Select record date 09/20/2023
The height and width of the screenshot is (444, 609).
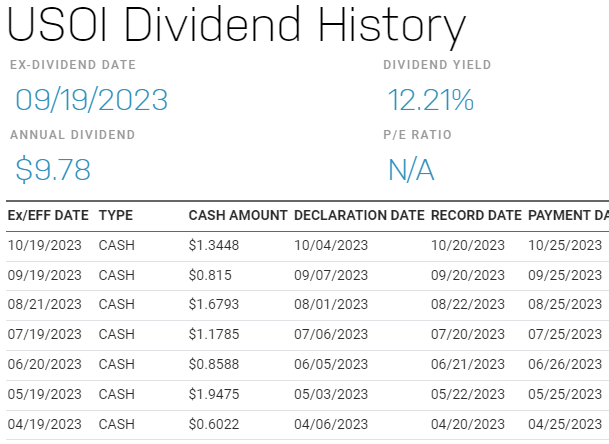468,275
